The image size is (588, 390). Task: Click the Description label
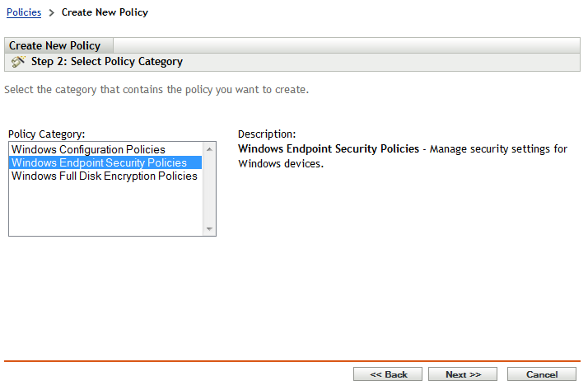[267, 134]
